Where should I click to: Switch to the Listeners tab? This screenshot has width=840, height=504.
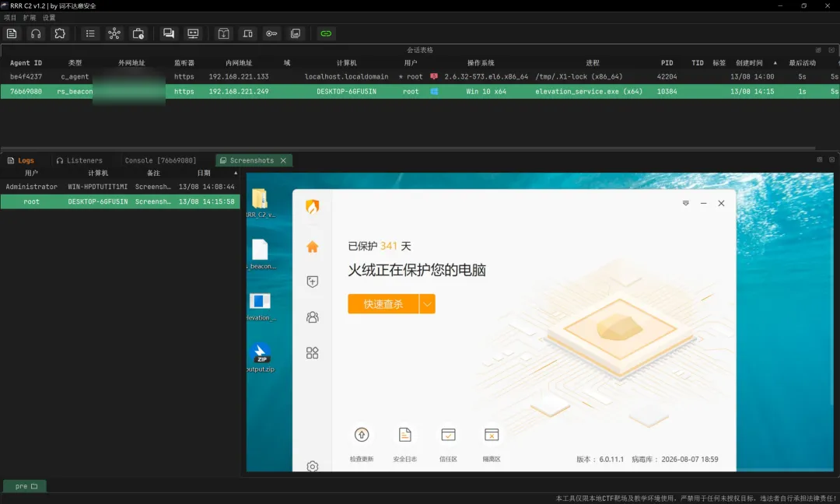[x=79, y=160]
